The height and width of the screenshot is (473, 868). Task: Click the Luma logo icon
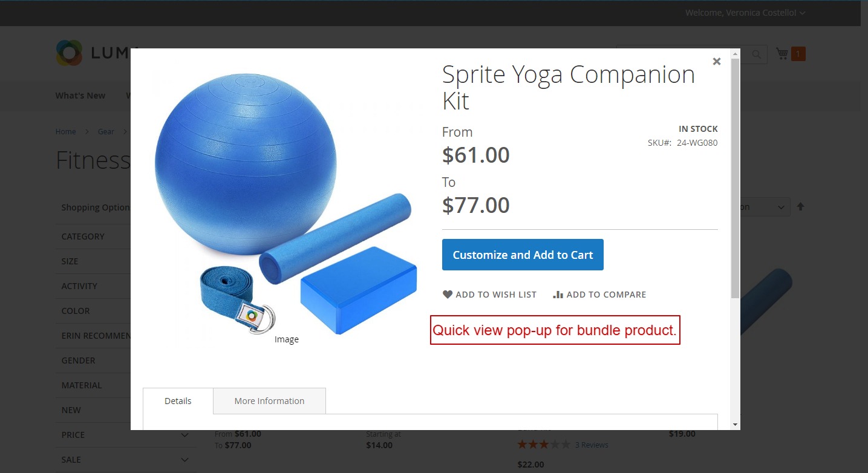tap(68, 53)
